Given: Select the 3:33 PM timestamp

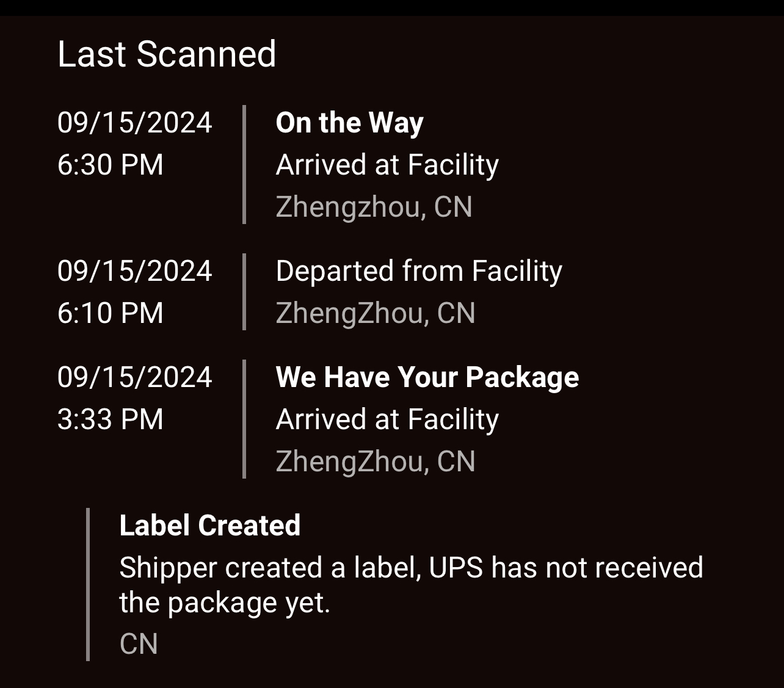Looking at the screenshot, I should pyautogui.click(x=111, y=420).
